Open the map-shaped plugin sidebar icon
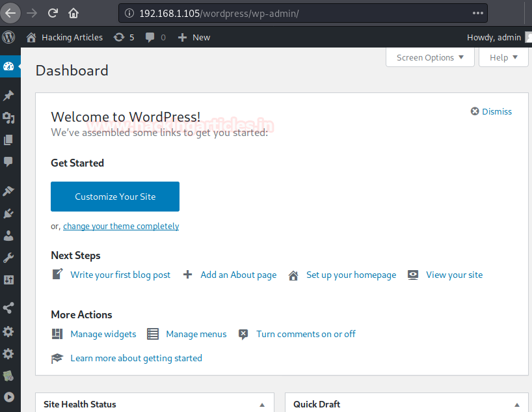Image resolution: width=532 pixels, height=412 pixels. (8, 376)
